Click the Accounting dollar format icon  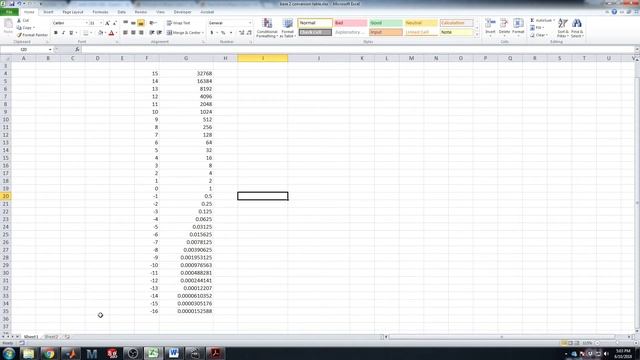(x=211, y=33)
